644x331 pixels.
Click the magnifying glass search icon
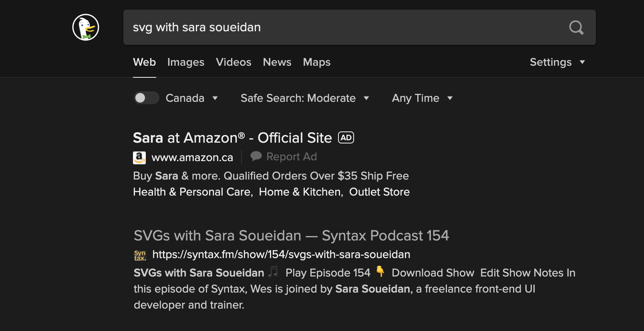click(576, 27)
